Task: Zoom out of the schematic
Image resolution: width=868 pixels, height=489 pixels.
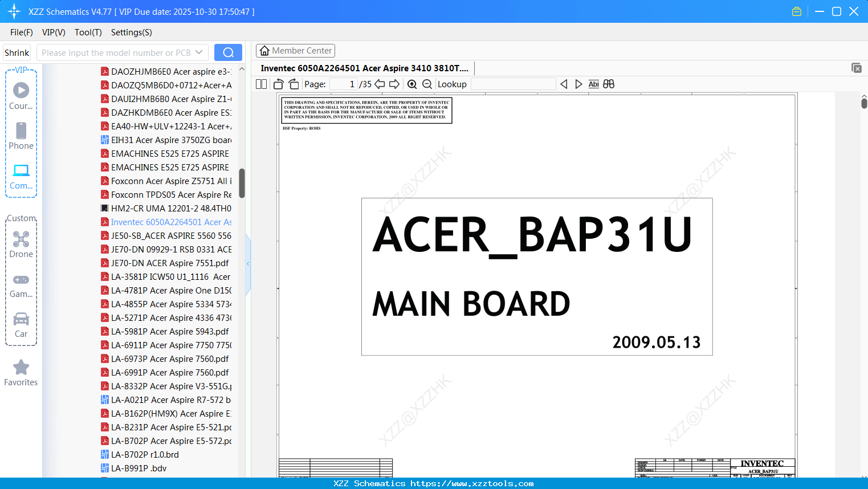Action: tap(427, 84)
